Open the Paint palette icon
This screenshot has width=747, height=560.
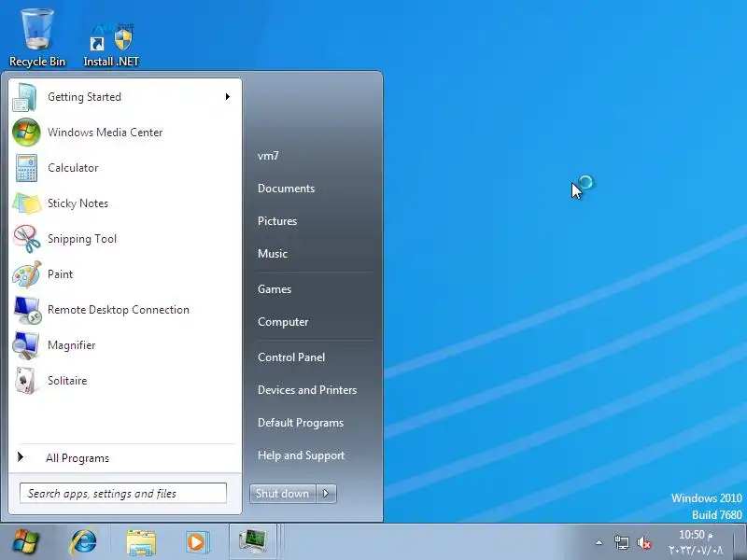click(x=27, y=274)
